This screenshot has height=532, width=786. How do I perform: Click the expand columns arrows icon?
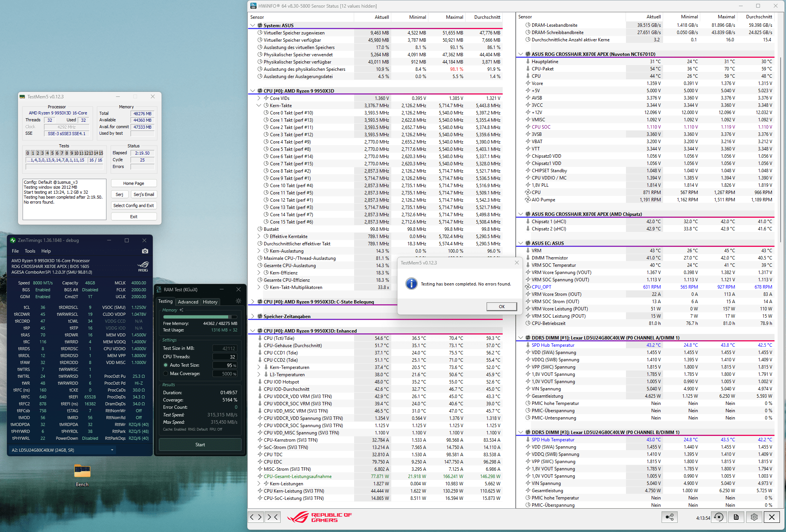tap(256, 517)
